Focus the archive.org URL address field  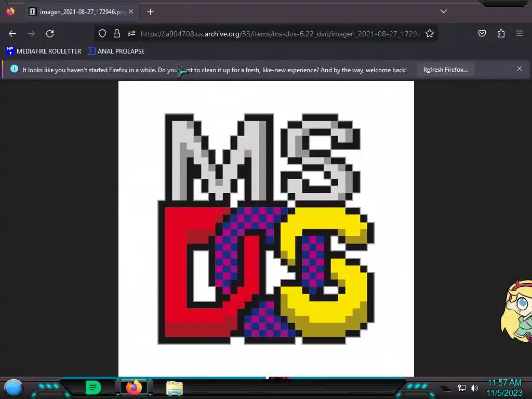(280, 34)
